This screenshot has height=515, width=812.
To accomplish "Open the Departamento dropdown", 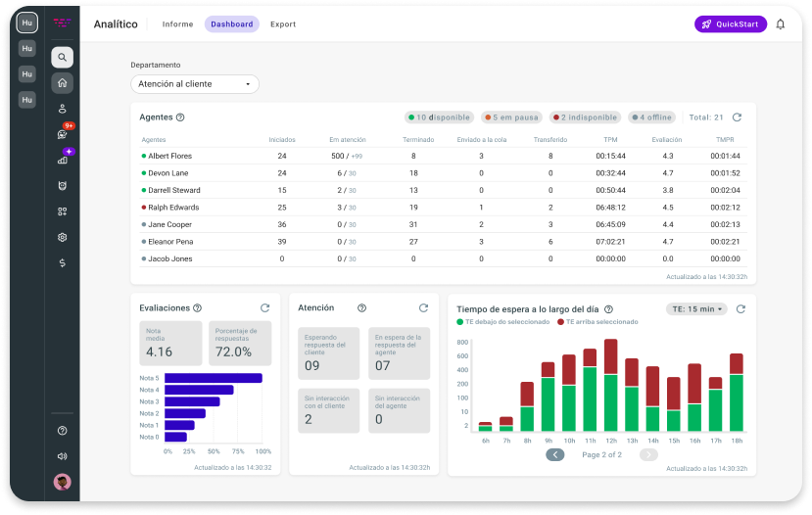I will (195, 84).
